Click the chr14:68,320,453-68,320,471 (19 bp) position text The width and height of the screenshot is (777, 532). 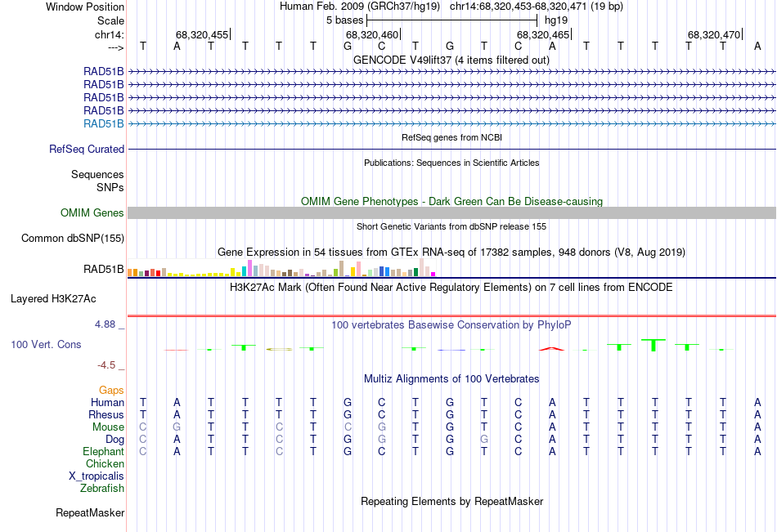(x=537, y=7)
